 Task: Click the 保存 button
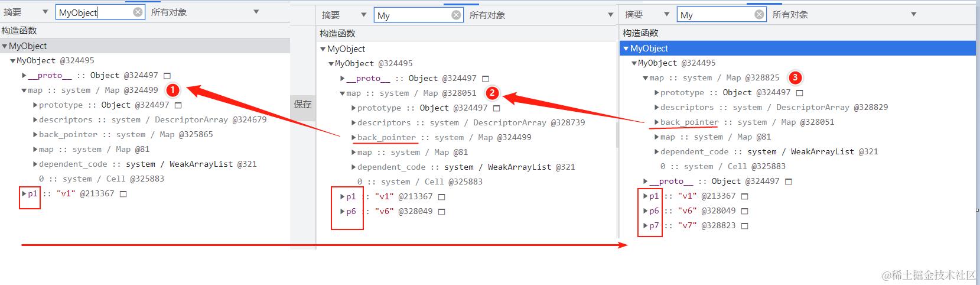pos(302,104)
